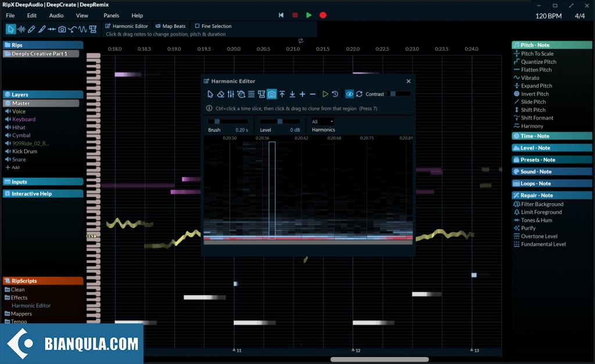Viewport: 595px width, 364px height.
Task: Start playback with the green play button
Action: pos(309,15)
